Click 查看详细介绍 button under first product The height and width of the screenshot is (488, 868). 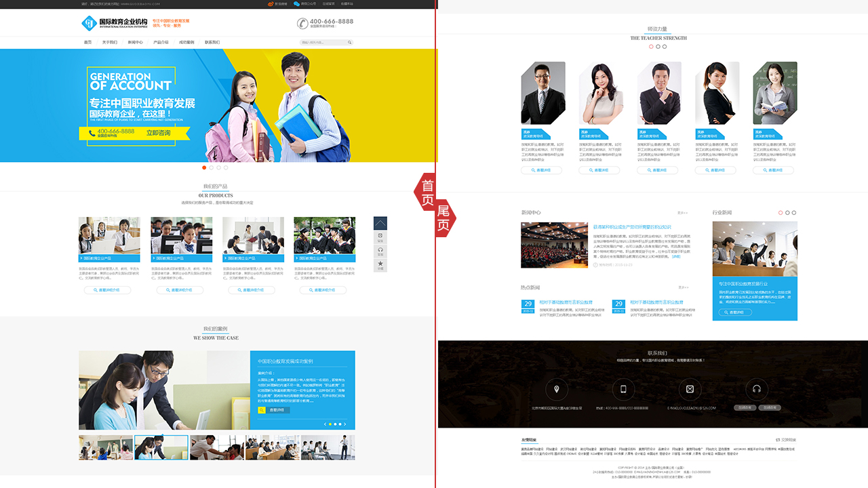(108, 290)
